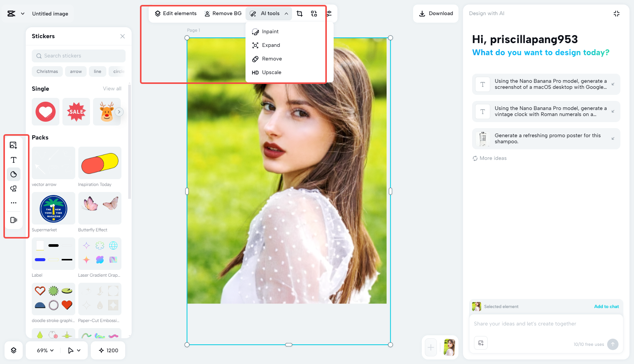
Task: Open the cursor mode dropdown at the bottom
Action: click(x=74, y=350)
